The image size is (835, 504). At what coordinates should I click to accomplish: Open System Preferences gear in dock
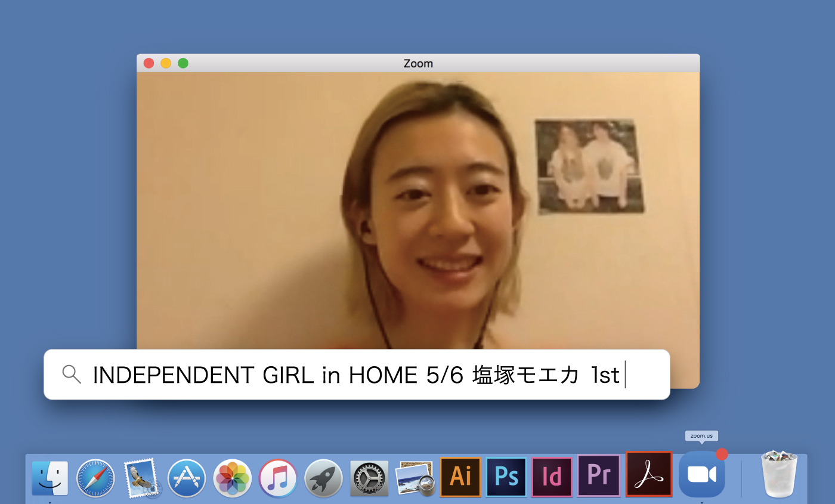[x=369, y=478]
